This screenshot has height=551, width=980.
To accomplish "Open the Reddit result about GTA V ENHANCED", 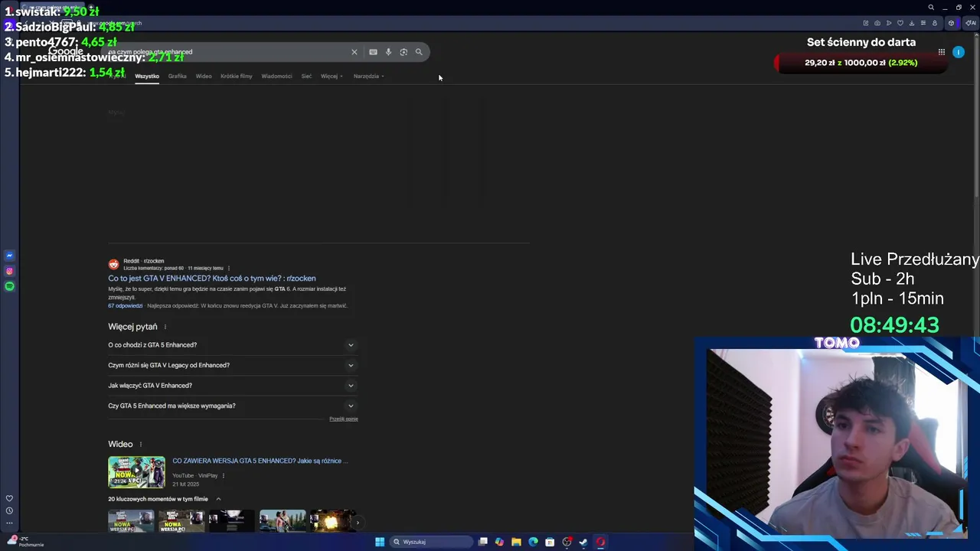I will (211, 279).
